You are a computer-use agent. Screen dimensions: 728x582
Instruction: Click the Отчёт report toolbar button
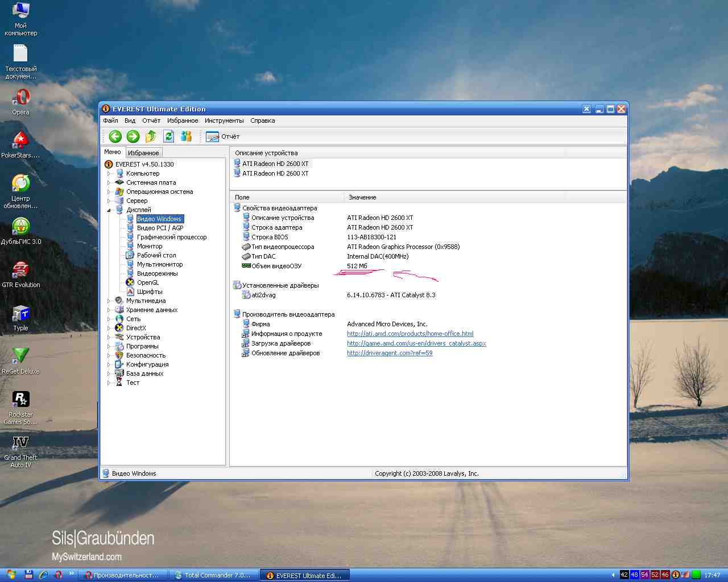223,136
